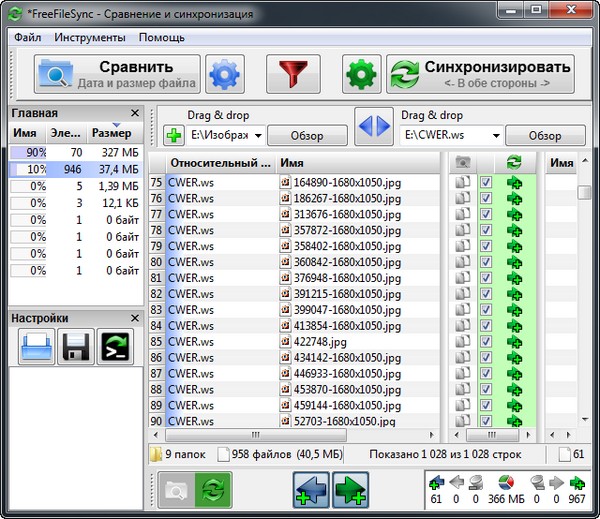Uncheck the checkbox for row 75
Image resolution: width=600 pixels, height=519 pixels.
click(485, 183)
